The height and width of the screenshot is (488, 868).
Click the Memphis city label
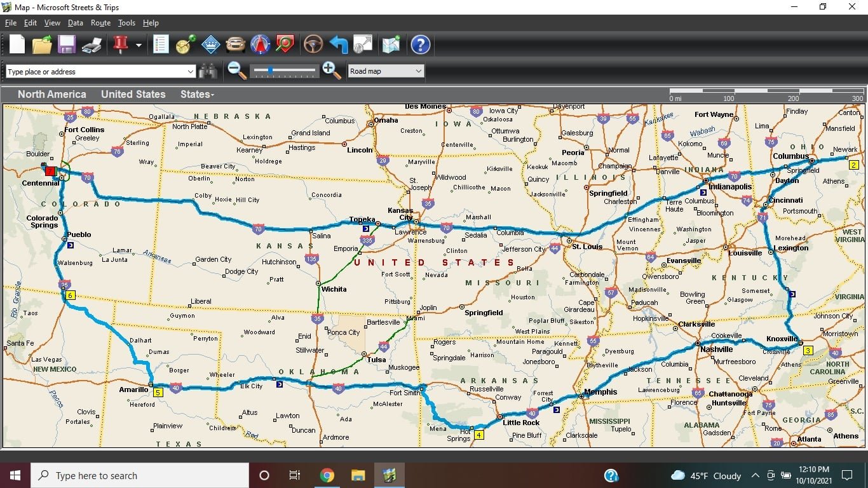pos(600,391)
